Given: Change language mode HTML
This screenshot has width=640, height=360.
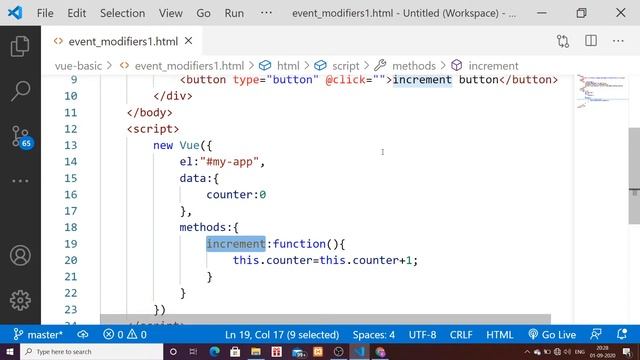Looking at the screenshot, I should pos(500,335).
